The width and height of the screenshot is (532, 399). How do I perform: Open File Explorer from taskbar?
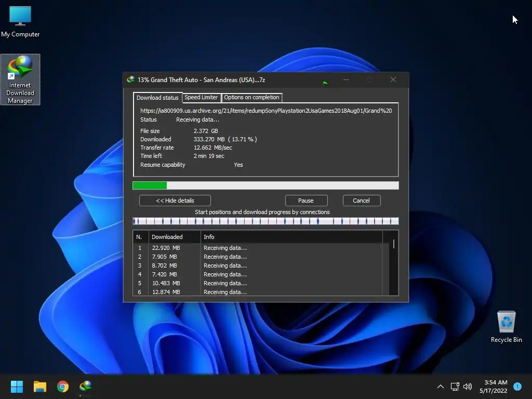39,387
